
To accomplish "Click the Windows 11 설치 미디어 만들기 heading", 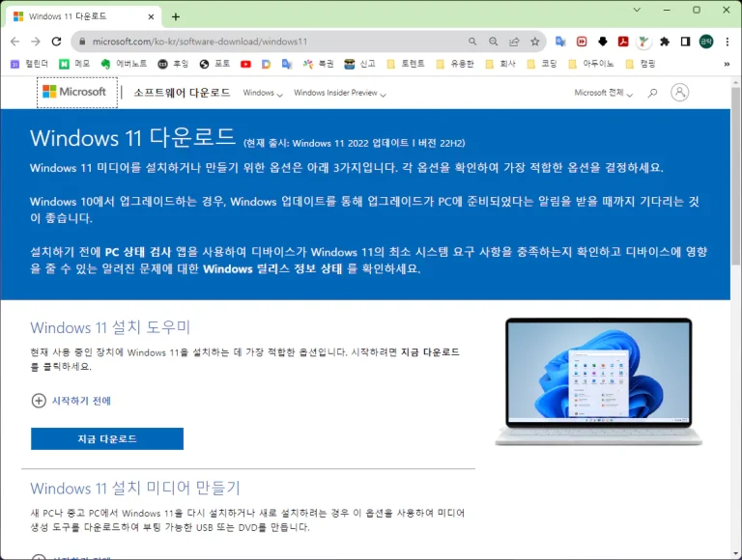I will pos(135,489).
